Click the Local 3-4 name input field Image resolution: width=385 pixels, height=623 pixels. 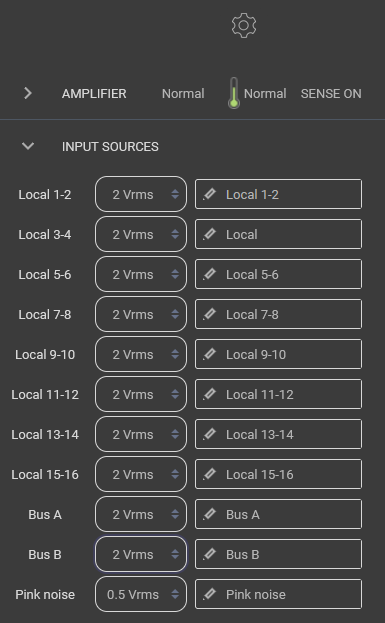coord(278,234)
